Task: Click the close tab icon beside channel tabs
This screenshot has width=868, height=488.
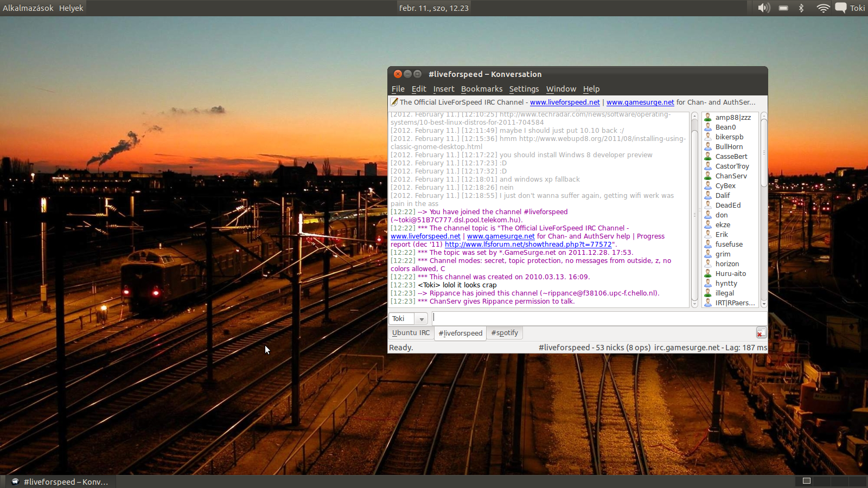Action: coord(761,333)
